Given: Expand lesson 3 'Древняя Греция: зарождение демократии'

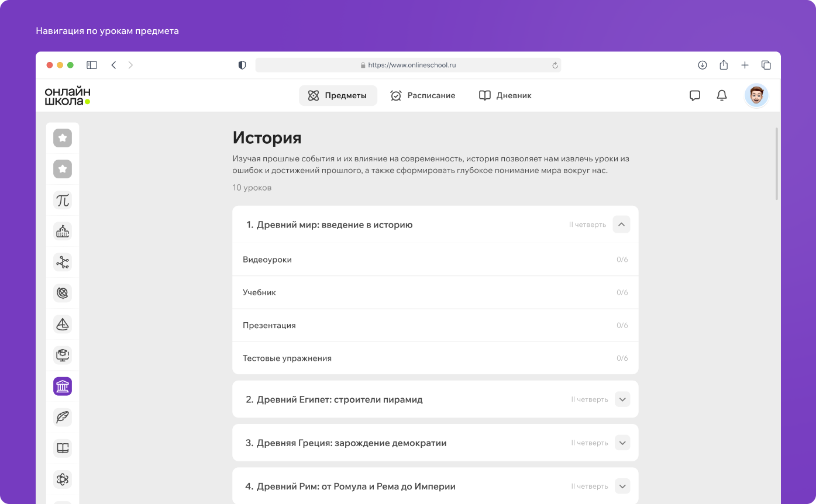Looking at the screenshot, I should [x=622, y=443].
